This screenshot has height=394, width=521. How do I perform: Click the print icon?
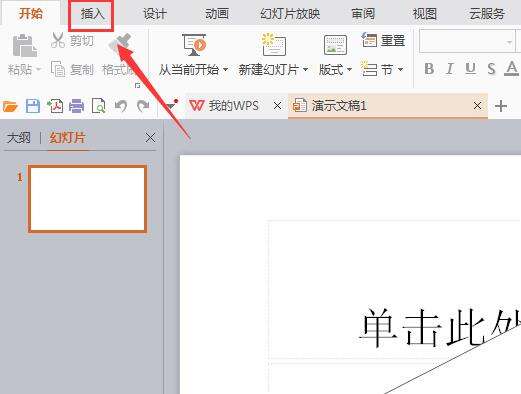77,106
